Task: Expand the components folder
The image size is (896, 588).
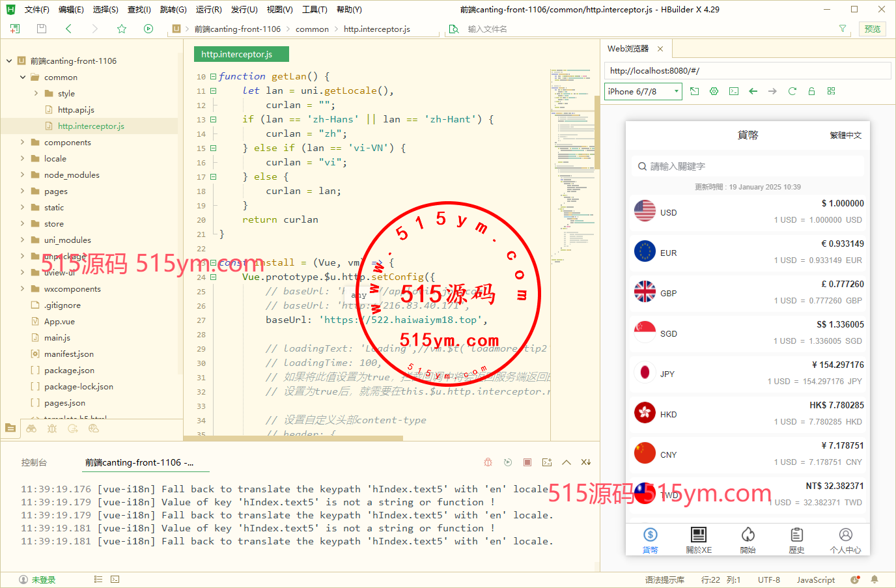Action: [23, 143]
